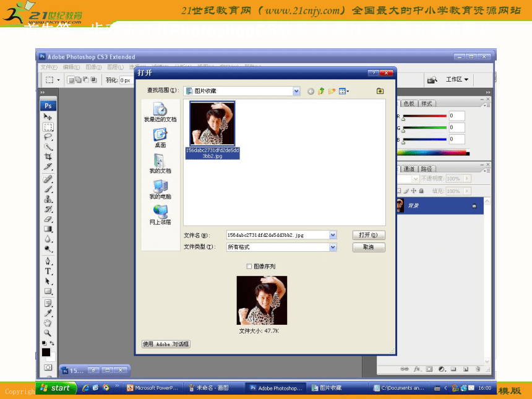Choose New Selection mode in options bar
The width and height of the screenshot is (532, 399).
click(x=71, y=80)
